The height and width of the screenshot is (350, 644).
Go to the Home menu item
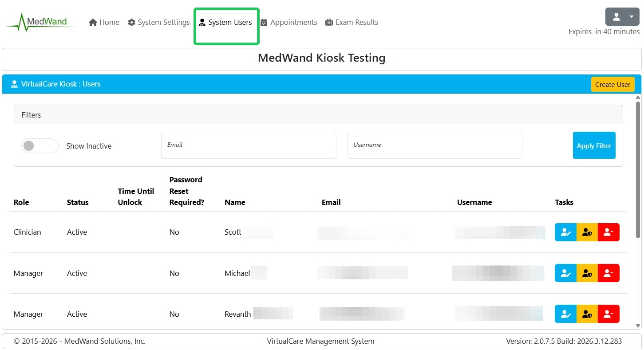point(104,22)
